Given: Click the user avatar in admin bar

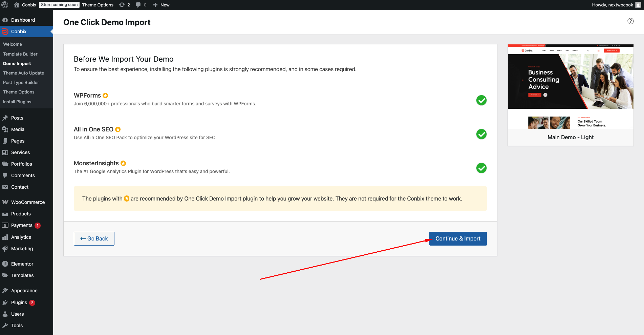Looking at the screenshot, I should point(638,5).
